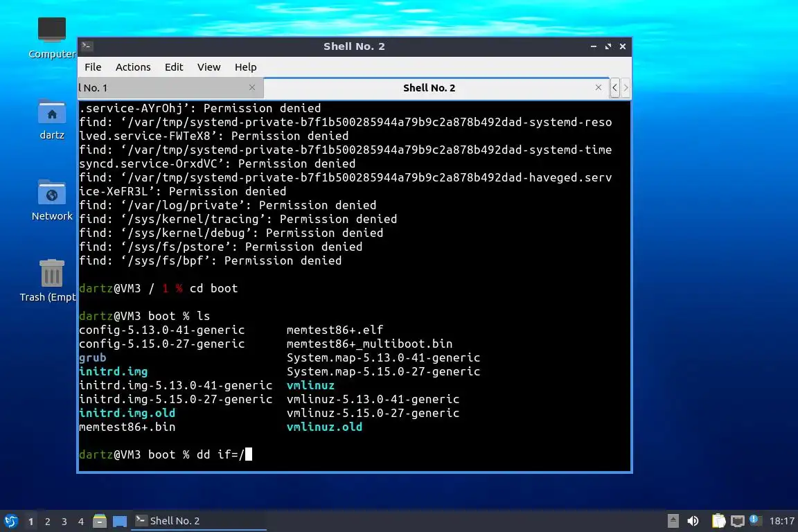This screenshot has width=798, height=532.
Task: Open the View menu
Action: tap(209, 67)
